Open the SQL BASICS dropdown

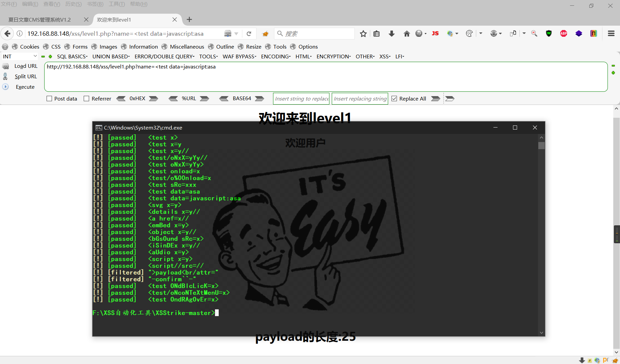pyautogui.click(x=72, y=56)
